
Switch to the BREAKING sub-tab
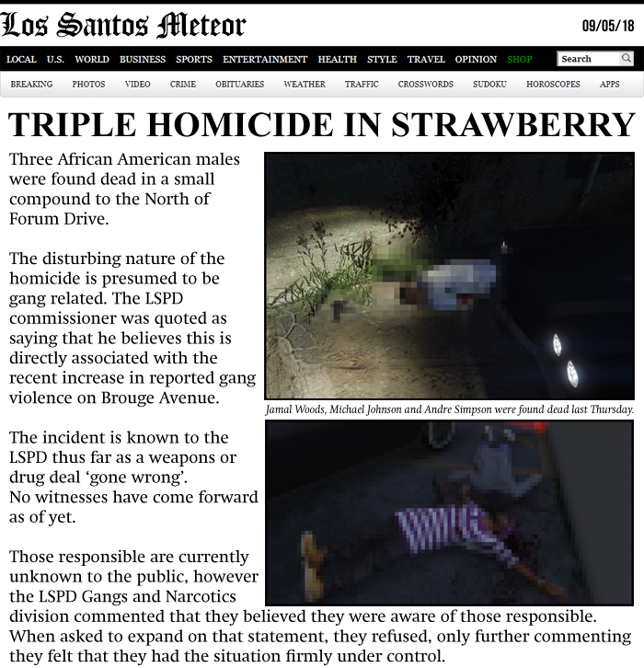pos(31,84)
